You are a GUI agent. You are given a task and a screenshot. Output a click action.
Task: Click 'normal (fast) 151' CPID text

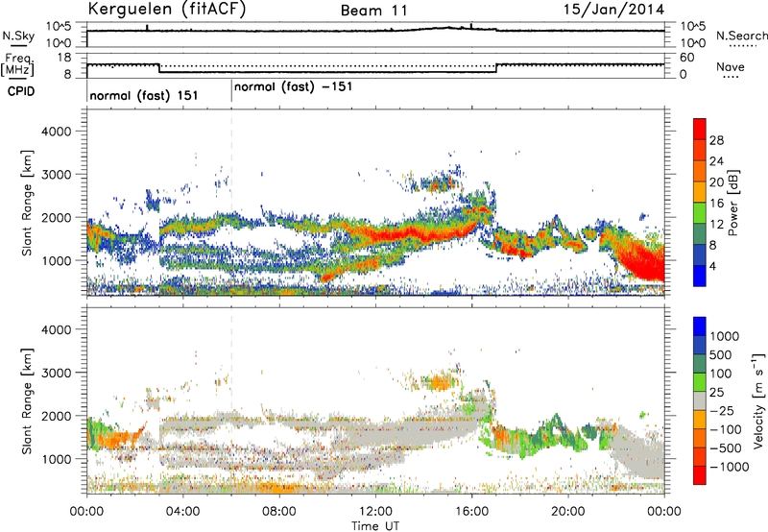(143, 95)
